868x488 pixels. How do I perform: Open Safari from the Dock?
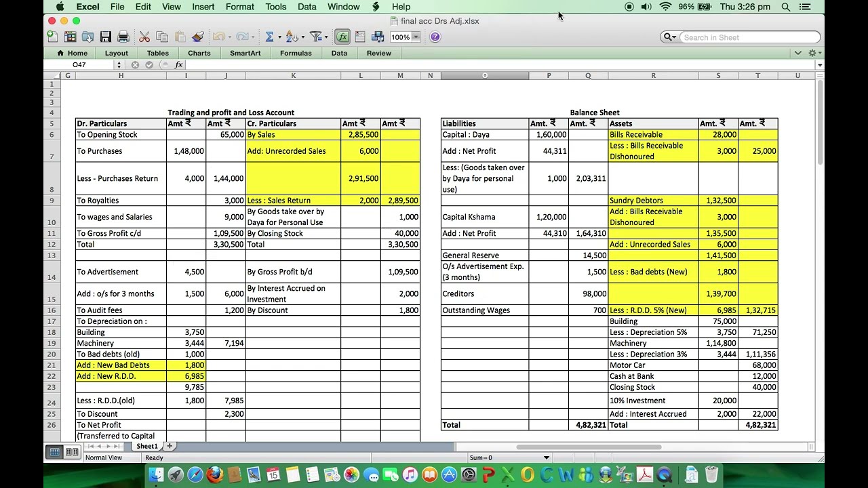(x=195, y=474)
